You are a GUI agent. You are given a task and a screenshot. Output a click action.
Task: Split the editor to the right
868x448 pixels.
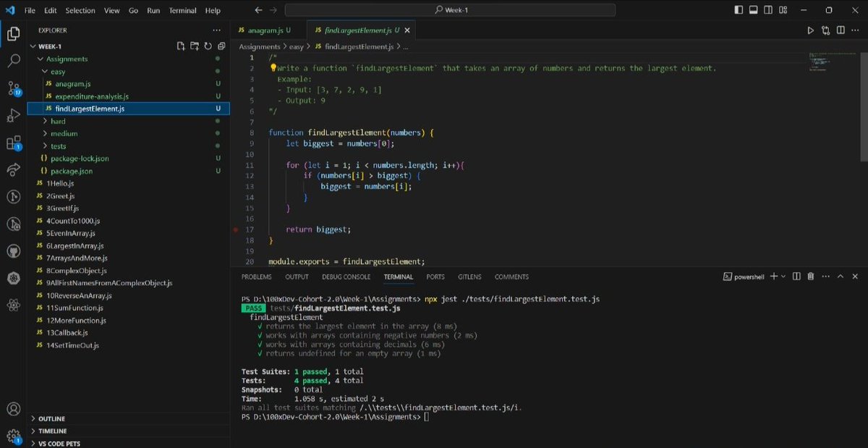tap(841, 30)
